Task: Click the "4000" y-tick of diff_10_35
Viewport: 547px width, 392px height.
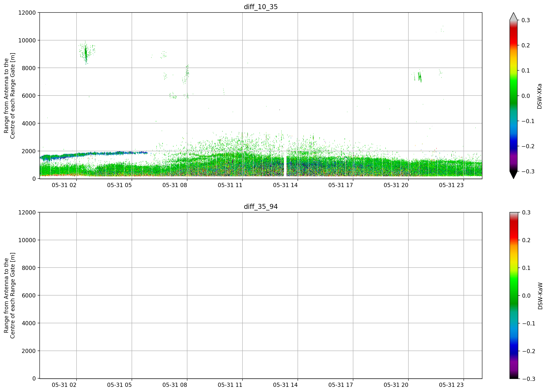Action: coord(29,123)
